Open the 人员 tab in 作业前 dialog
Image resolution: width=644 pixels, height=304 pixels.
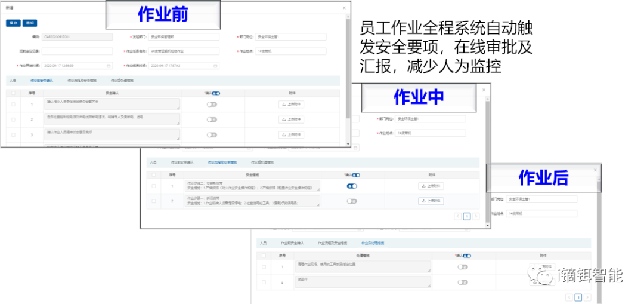12,80
